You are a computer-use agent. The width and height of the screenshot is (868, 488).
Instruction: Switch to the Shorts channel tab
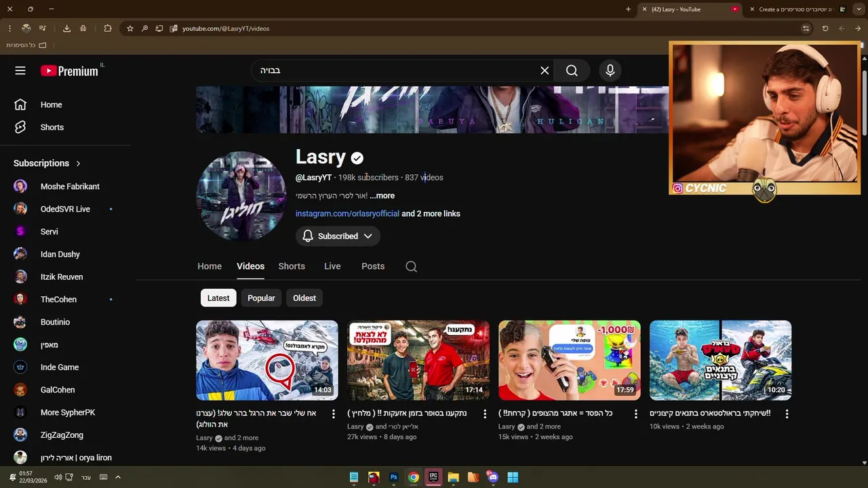pos(292,266)
